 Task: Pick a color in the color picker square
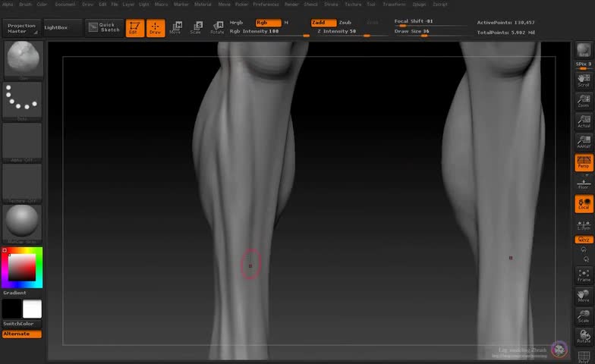(22, 267)
